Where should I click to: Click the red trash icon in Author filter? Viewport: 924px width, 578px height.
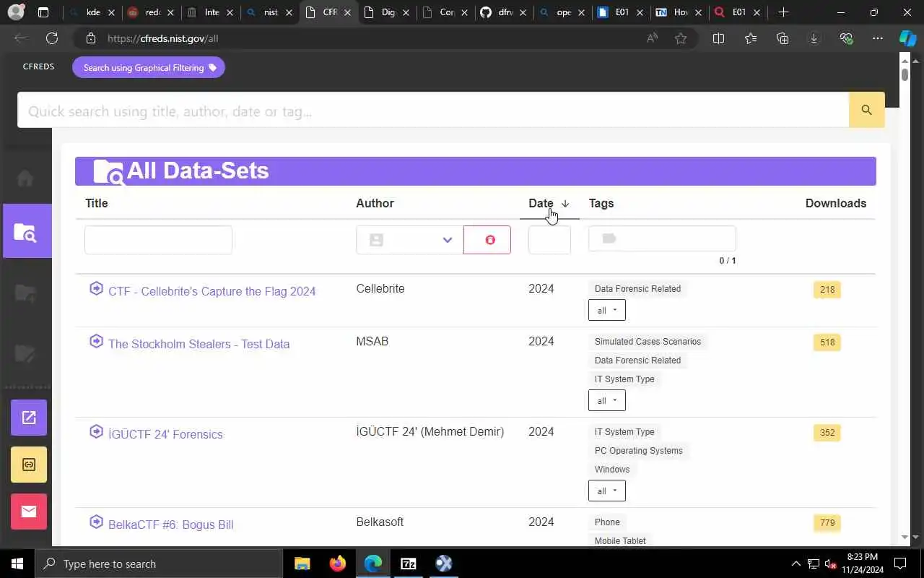click(x=487, y=240)
